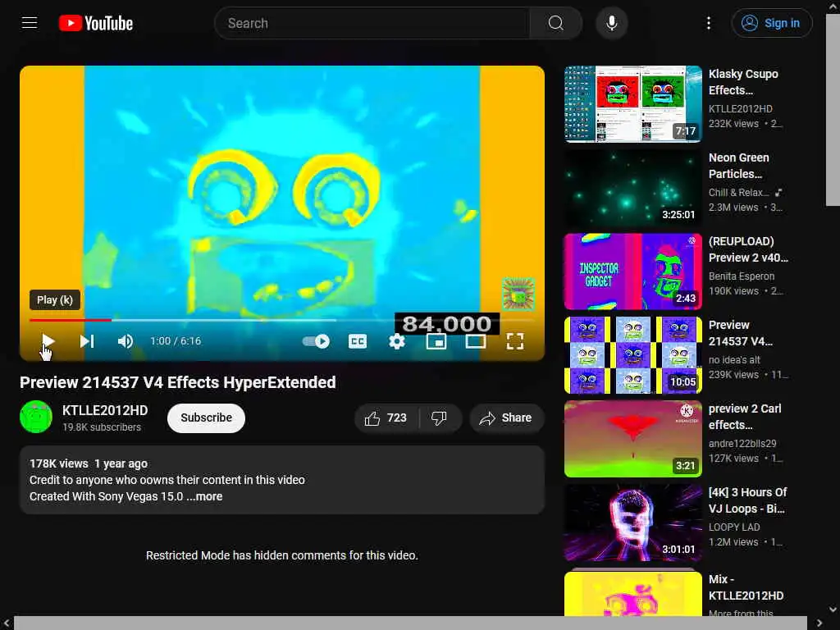
Task: Open player settings gear
Action: [x=396, y=341]
